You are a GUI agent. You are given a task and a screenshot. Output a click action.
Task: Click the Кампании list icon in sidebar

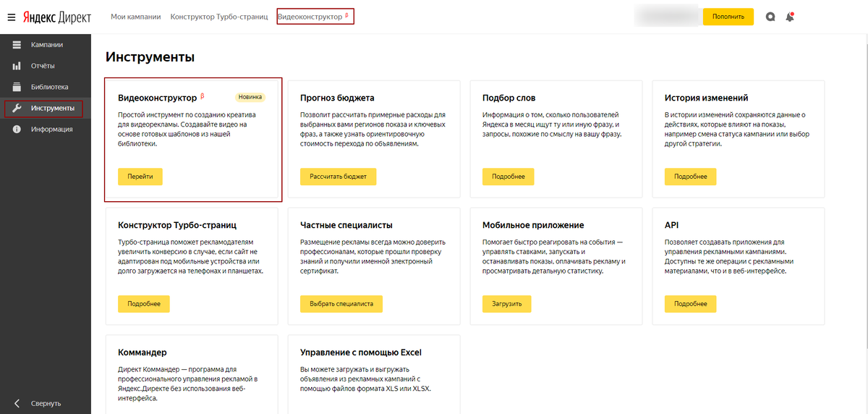tap(17, 45)
